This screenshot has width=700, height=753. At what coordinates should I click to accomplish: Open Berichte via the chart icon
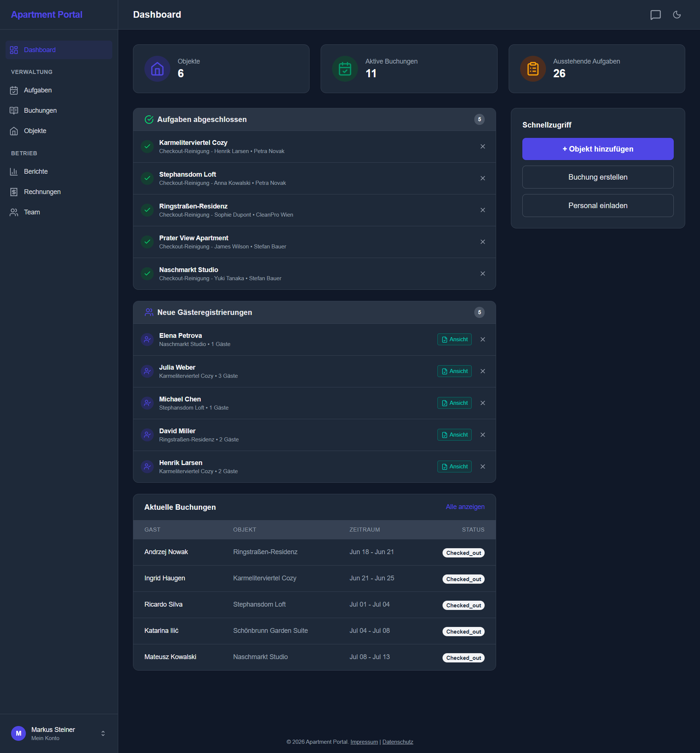(x=14, y=171)
